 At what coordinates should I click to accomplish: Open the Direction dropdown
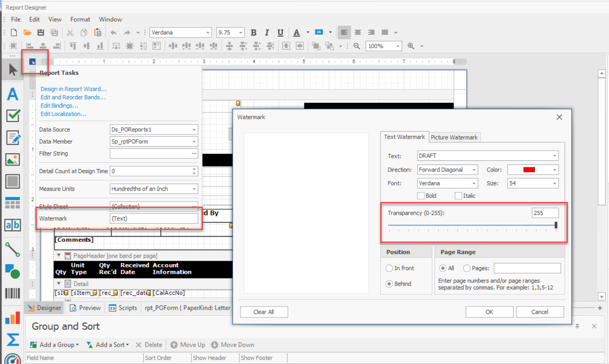tap(474, 170)
